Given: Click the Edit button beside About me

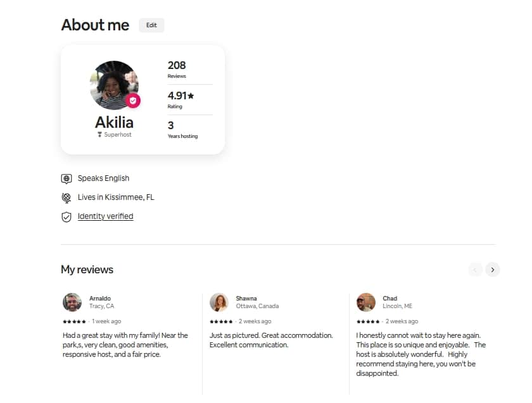Looking at the screenshot, I should [x=151, y=25].
